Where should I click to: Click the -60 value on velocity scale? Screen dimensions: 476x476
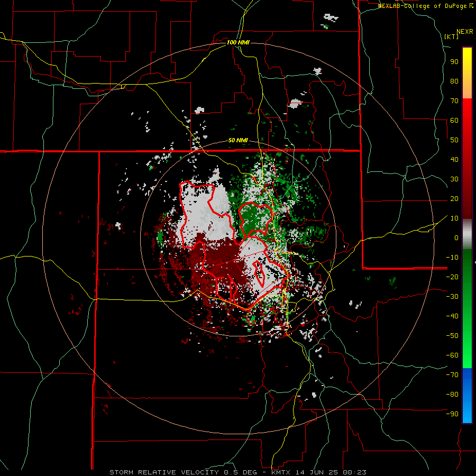[452, 355]
